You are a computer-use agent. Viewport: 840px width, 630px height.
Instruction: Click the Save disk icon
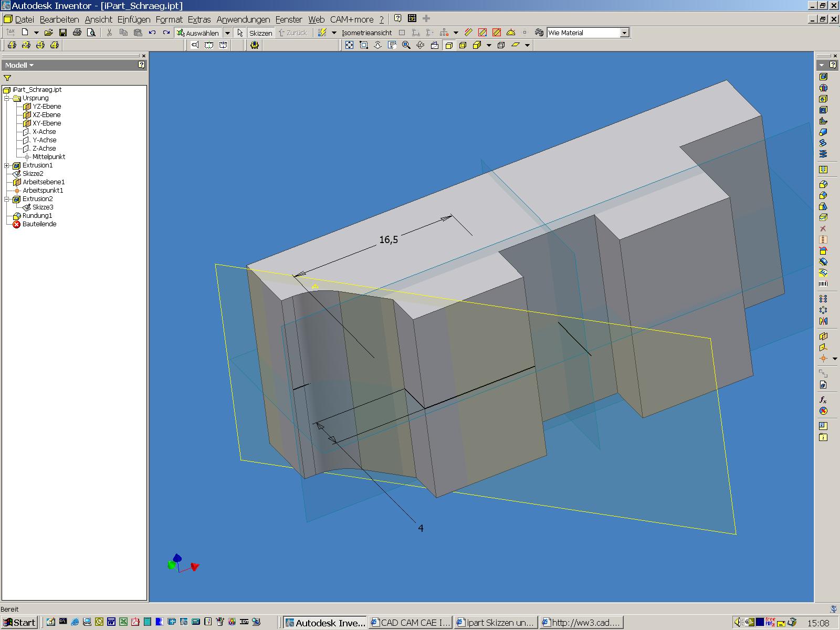click(63, 33)
